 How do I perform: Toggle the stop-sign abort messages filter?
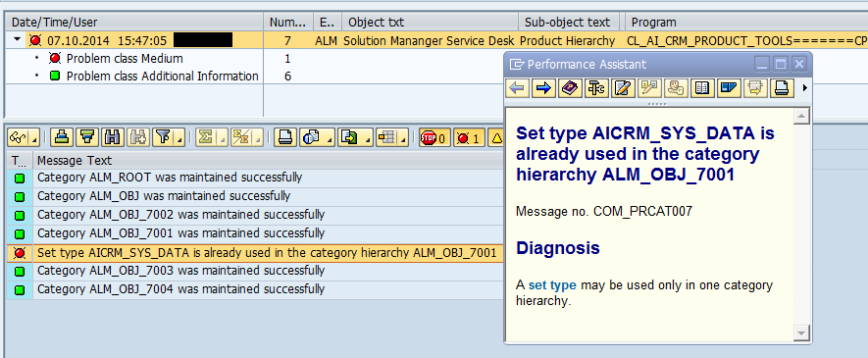(434, 136)
